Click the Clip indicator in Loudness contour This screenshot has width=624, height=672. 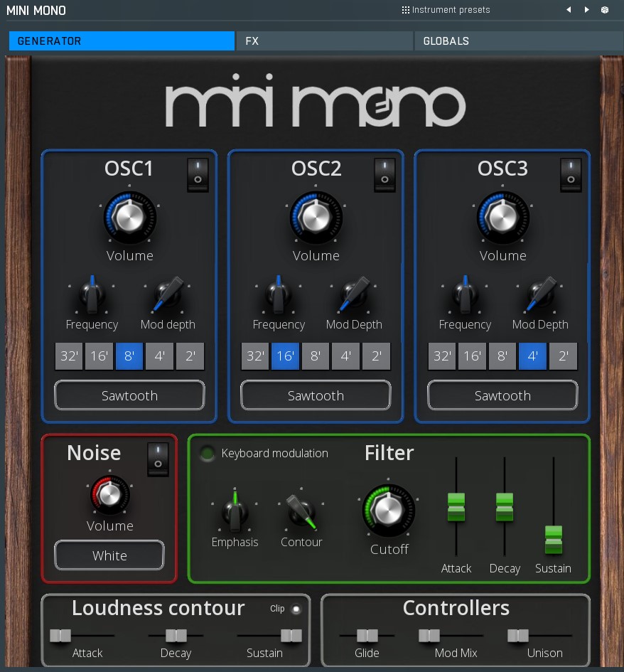(296, 609)
